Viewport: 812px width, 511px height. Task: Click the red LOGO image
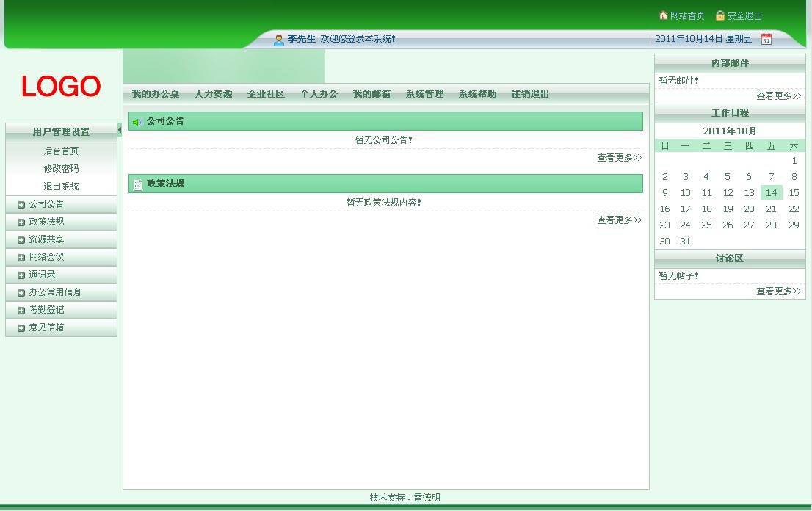61,86
